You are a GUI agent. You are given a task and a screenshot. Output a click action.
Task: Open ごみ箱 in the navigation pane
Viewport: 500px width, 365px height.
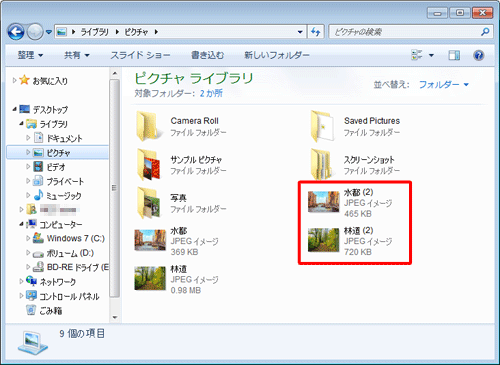click(x=51, y=311)
